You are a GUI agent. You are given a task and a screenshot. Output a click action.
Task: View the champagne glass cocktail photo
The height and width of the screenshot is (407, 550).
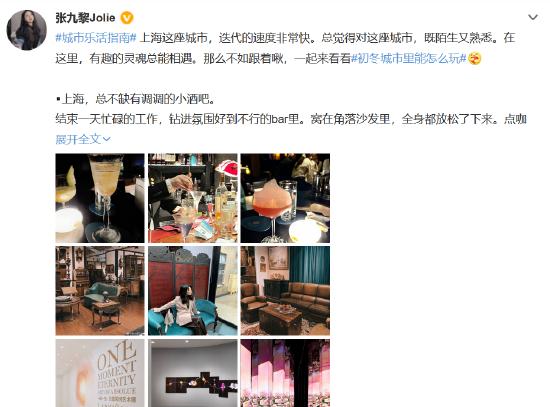[x=100, y=198]
